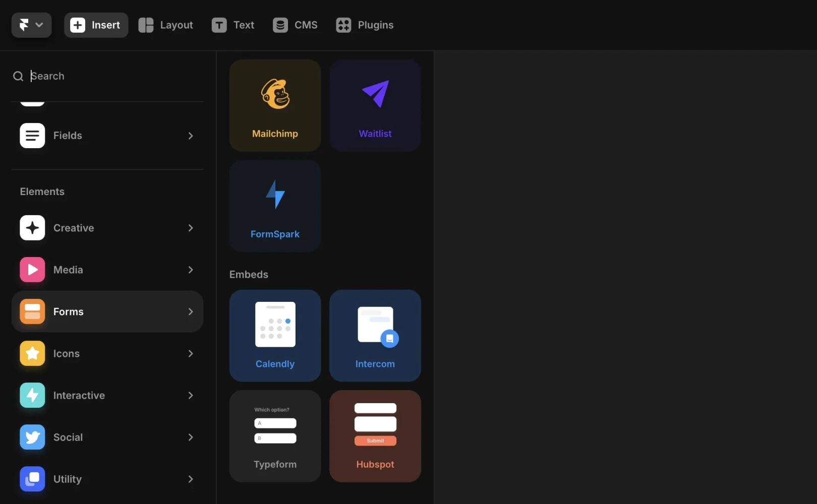Click the Mailchimp card label
This screenshot has width=817, height=504.
pos(275,134)
